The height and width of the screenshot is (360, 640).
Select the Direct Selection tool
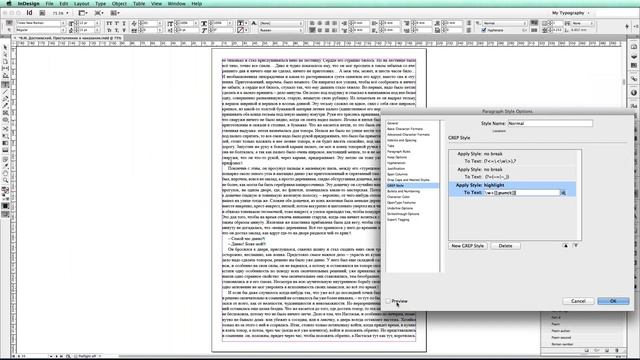point(5,55)
